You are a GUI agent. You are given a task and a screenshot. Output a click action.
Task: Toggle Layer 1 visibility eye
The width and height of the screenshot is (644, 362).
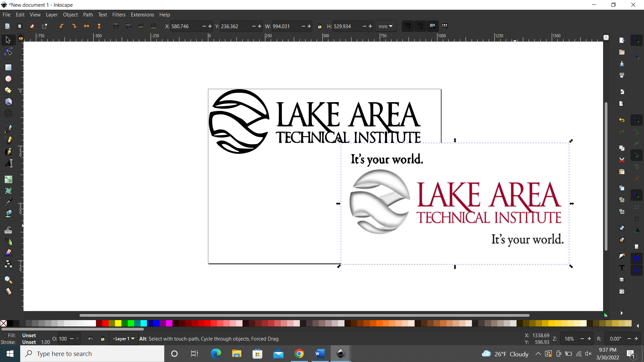click(x=91, y=339)
